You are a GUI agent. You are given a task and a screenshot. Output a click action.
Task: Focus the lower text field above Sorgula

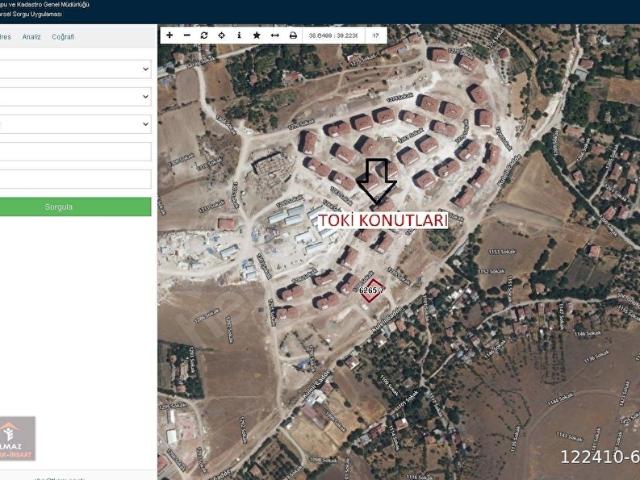(75, 179)
